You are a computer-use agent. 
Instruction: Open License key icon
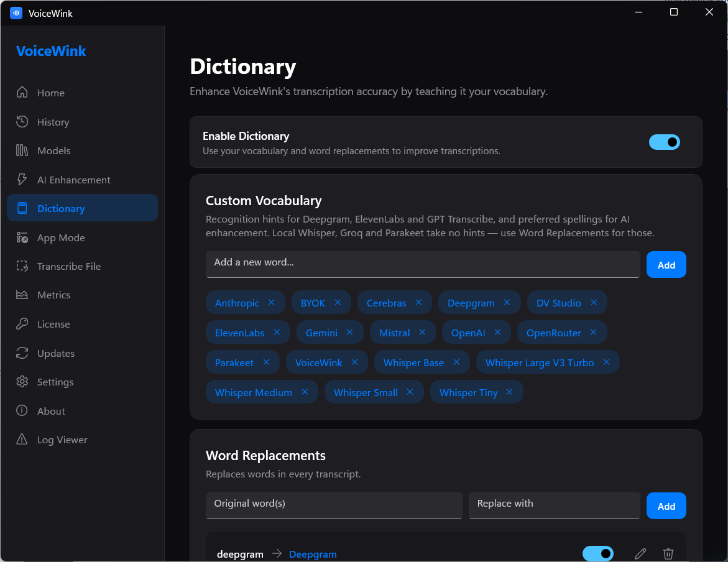[x=22, y=324]
